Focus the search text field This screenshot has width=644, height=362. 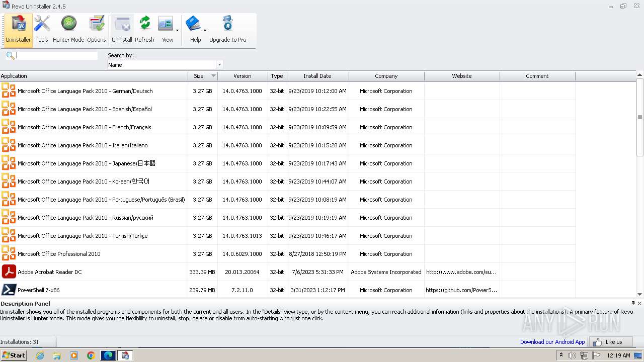[57, 55]
